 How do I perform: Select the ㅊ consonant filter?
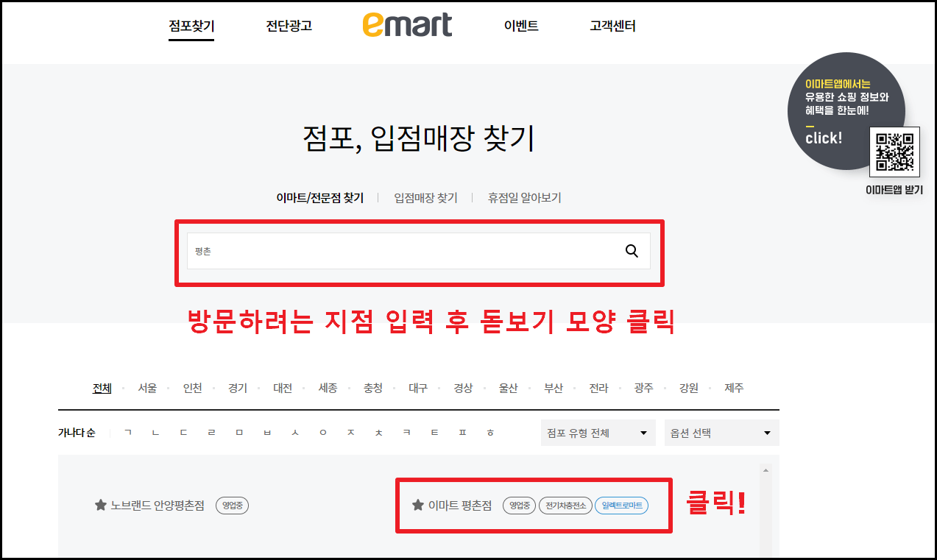tap(379, 433)
